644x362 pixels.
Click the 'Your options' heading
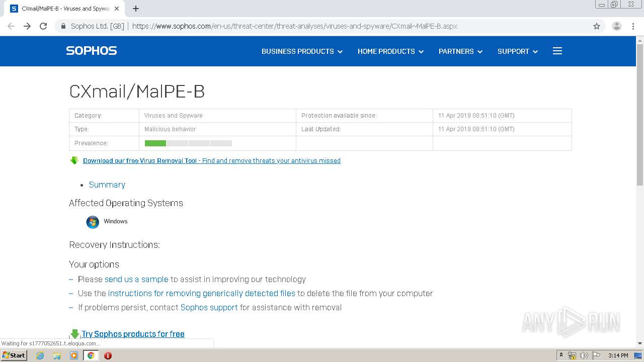coord(94,264)
